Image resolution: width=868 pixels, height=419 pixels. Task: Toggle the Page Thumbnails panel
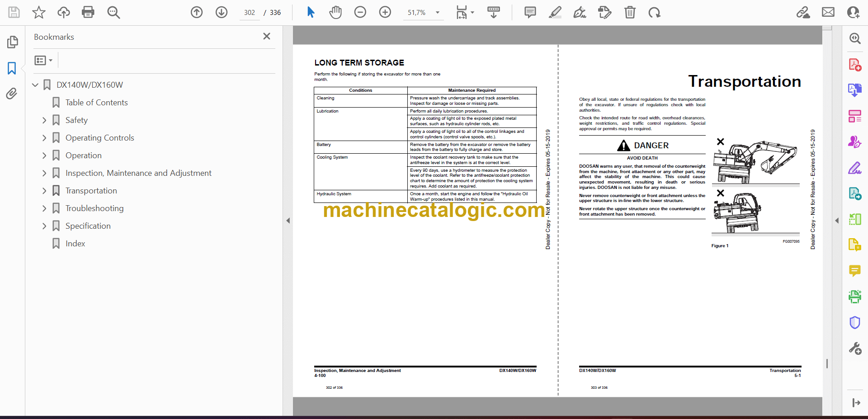click(12, 42)
